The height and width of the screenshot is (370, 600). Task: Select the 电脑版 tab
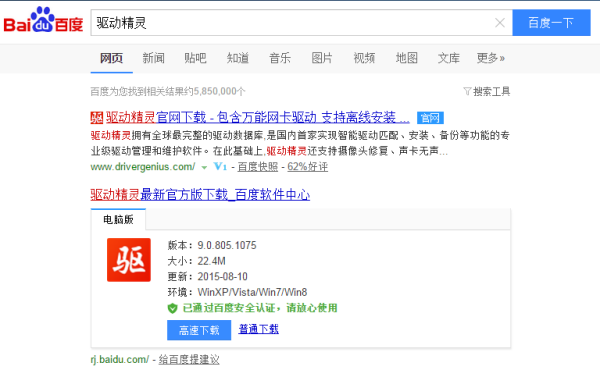click(118, 219)
